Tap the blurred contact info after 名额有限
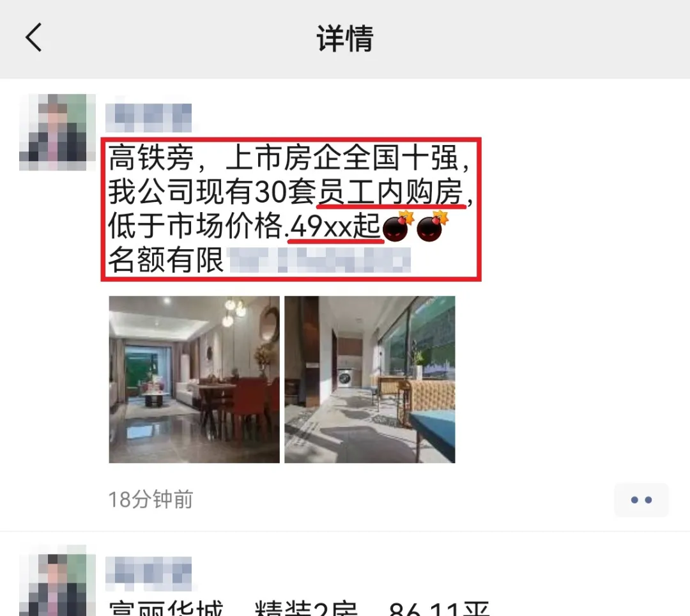 tap(320, 259)
